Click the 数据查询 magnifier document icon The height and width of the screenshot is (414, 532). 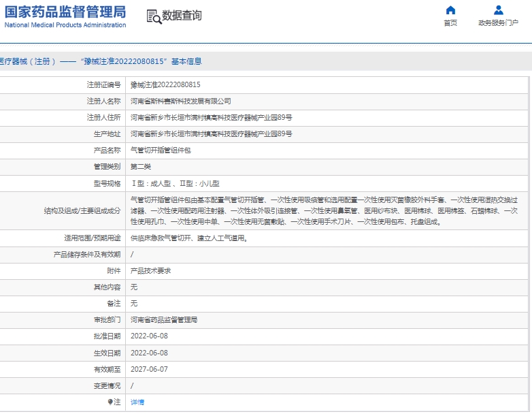click(x=154, y=16)
